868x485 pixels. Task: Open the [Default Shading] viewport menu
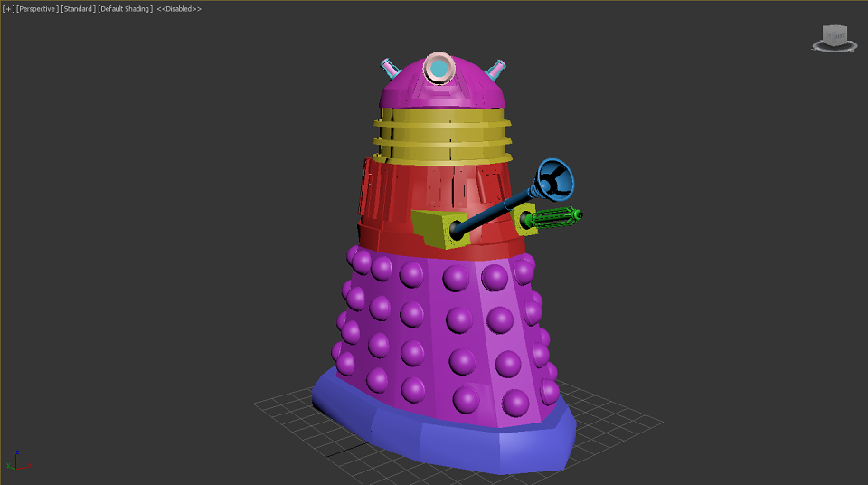click(125, 9)
